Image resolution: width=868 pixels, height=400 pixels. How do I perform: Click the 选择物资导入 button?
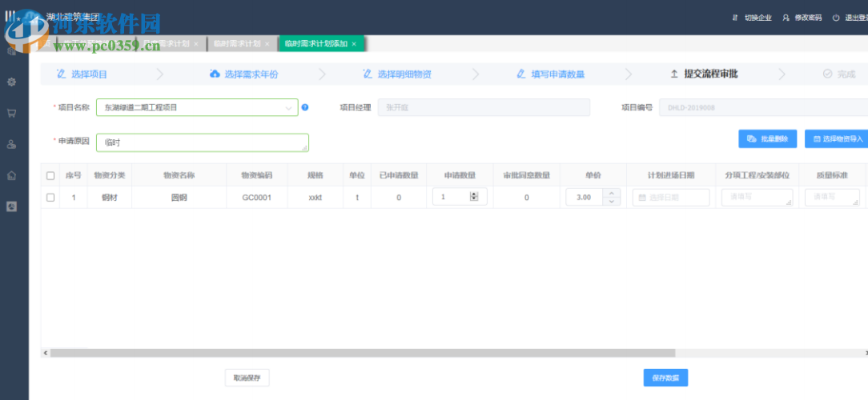coord(838,139)
